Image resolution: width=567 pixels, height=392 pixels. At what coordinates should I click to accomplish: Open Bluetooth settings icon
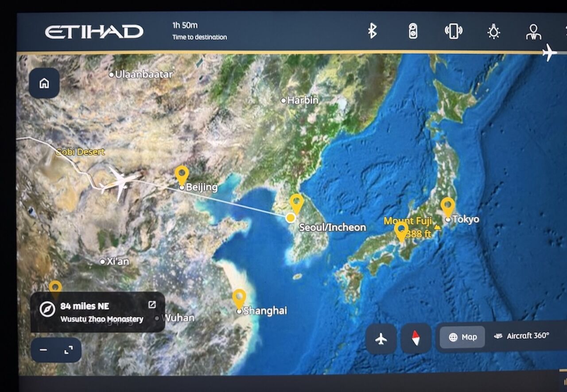372,31
